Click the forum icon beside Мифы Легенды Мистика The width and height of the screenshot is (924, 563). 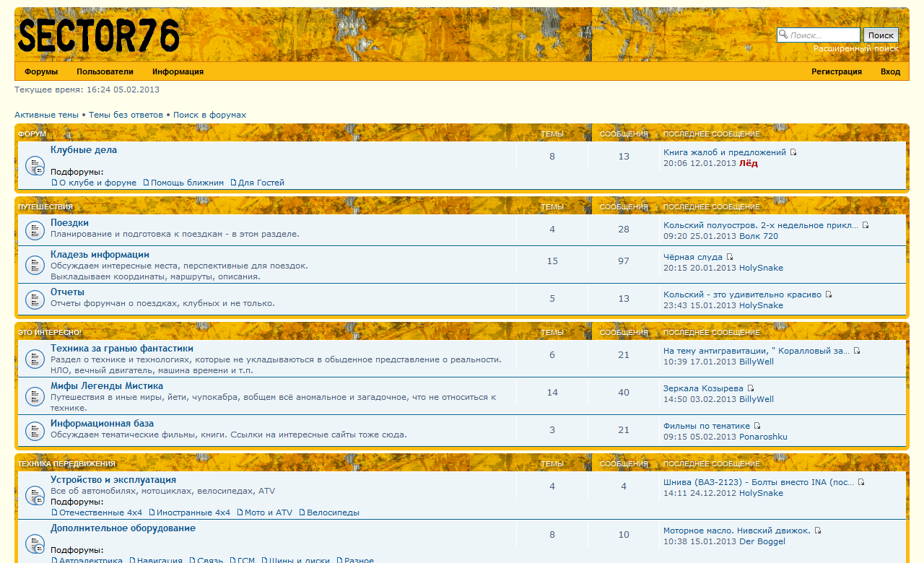(x=35, y=396)
